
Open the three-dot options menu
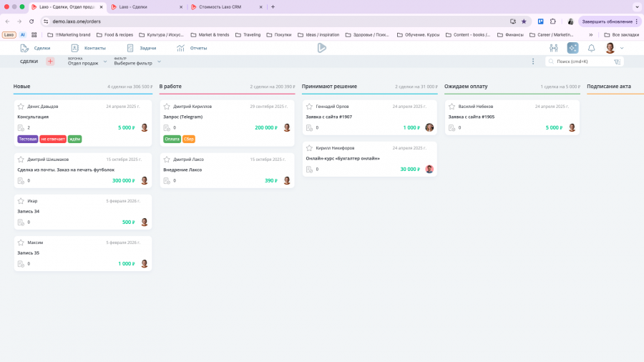point(533,62)
